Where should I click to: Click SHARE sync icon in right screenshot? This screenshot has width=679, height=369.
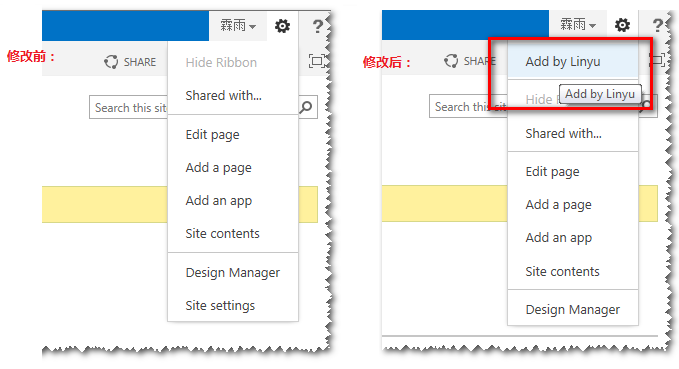(451, 61)
